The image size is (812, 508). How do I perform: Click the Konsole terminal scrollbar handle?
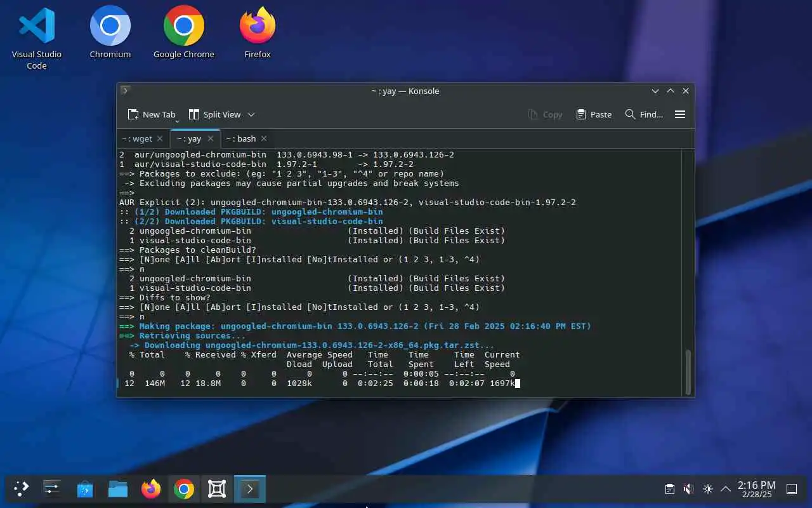coord(688,371)
